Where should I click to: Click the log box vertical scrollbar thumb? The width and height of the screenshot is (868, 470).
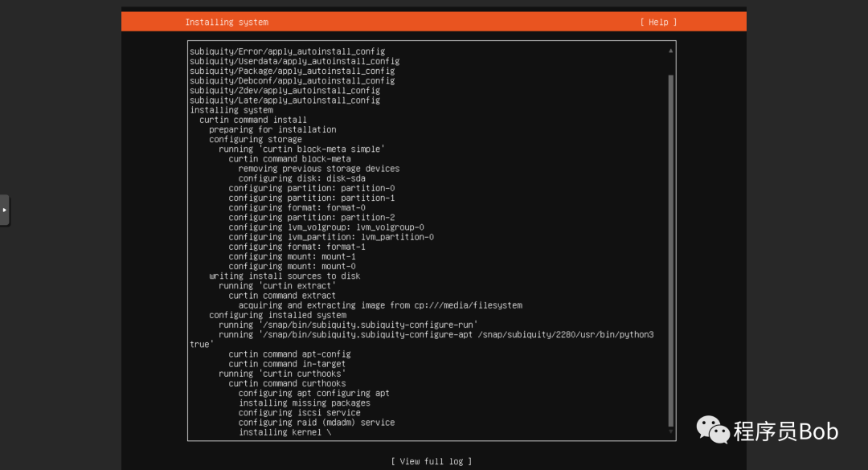tap(670, 251)
